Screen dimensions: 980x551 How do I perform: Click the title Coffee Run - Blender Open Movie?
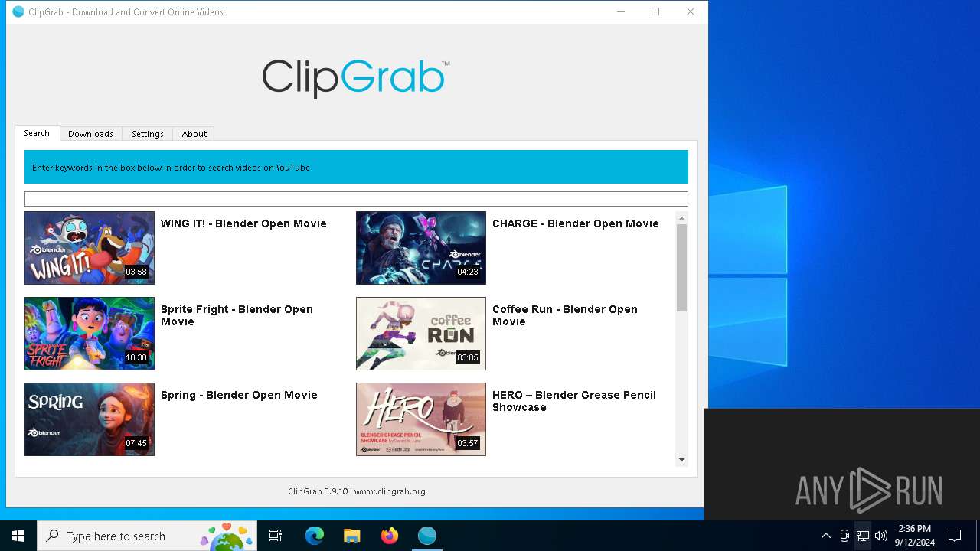[x=565, y=315]
